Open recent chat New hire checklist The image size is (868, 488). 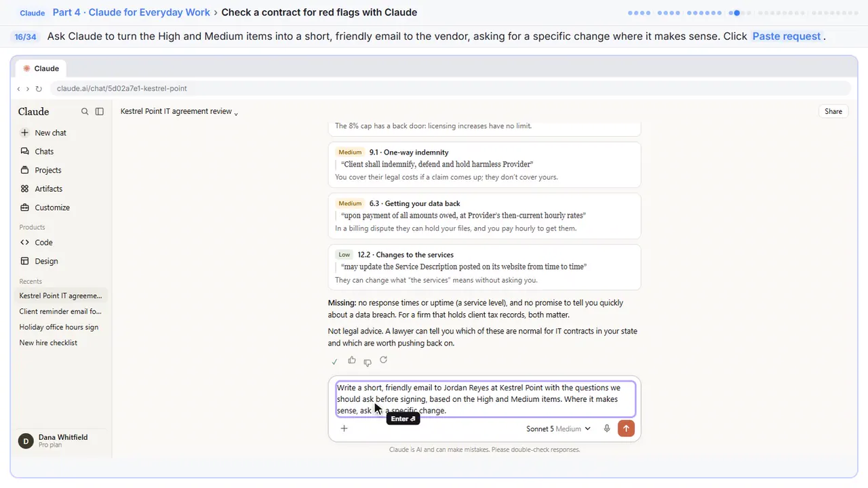point(61,342)
